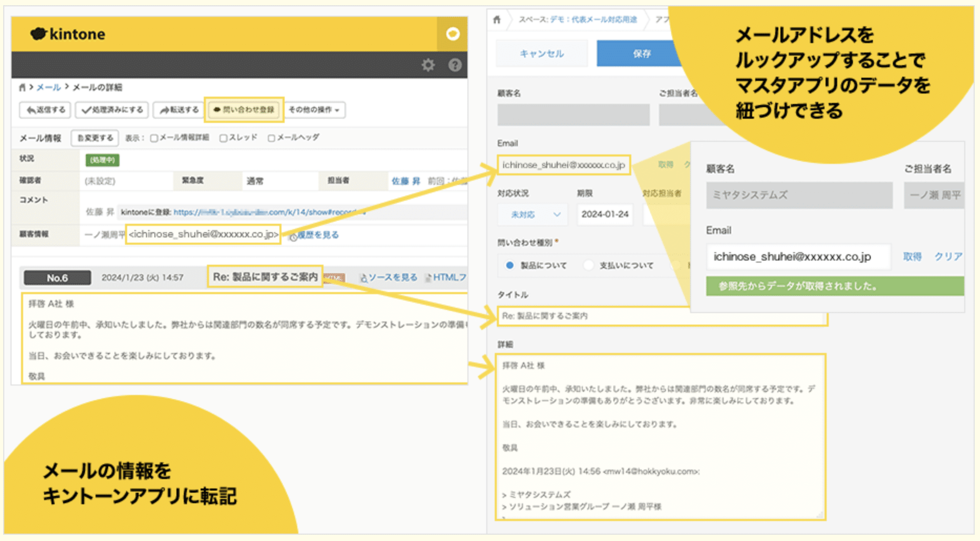Image resolution: width=980 pixels, height=541 pixels.
Task: Click the 処理中 status badge
Action: 102,160
